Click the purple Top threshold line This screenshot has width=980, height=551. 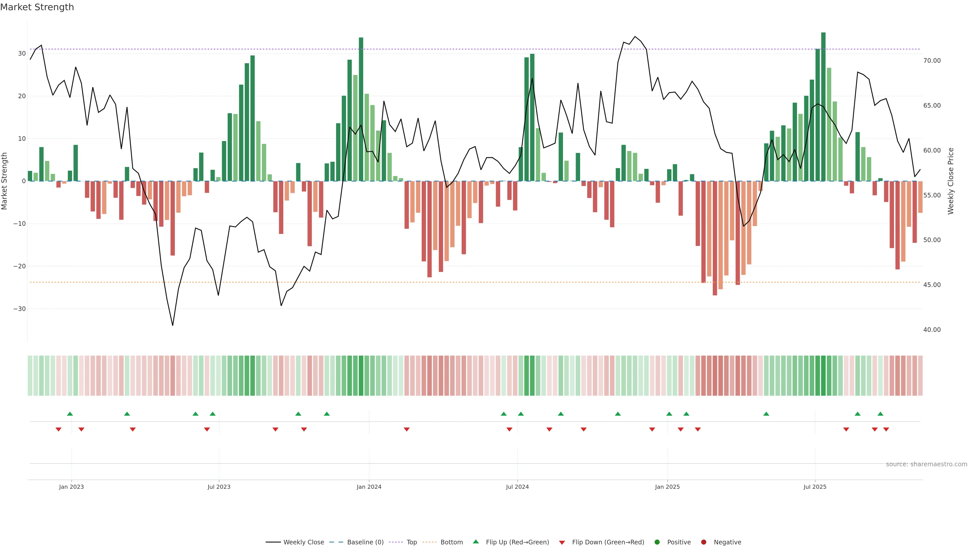pos(457,49)
